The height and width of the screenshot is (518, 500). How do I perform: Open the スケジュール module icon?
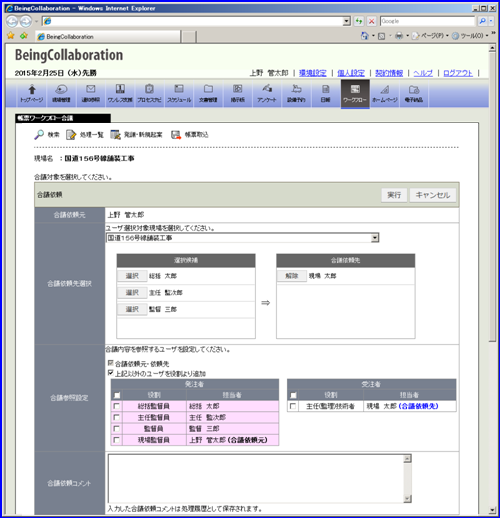179,94
